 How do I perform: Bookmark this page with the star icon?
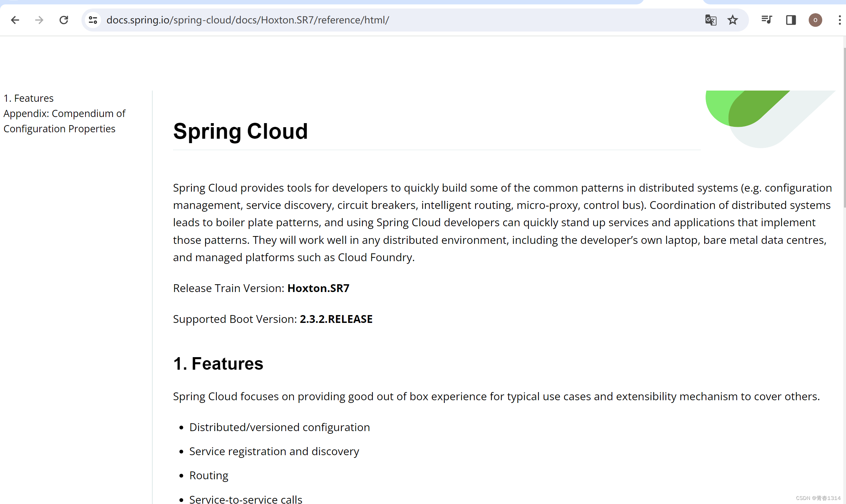(733, 20)
